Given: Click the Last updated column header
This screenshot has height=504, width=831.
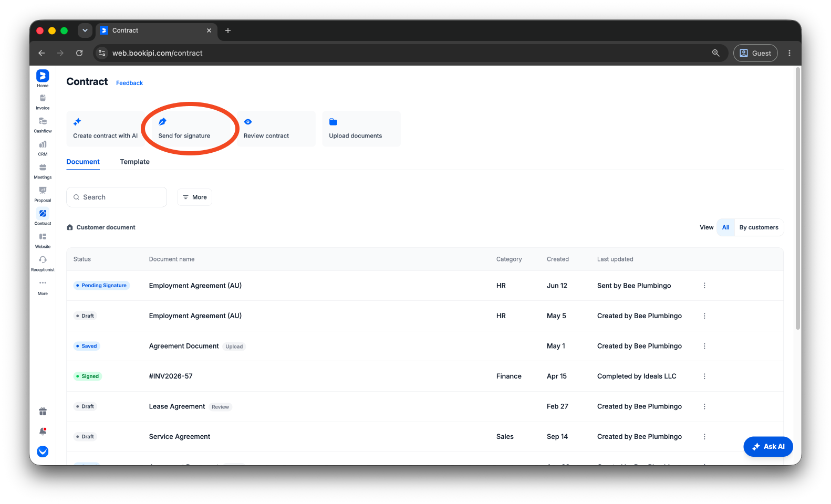Looking at the screenshot, I should [x=615, y=259].
